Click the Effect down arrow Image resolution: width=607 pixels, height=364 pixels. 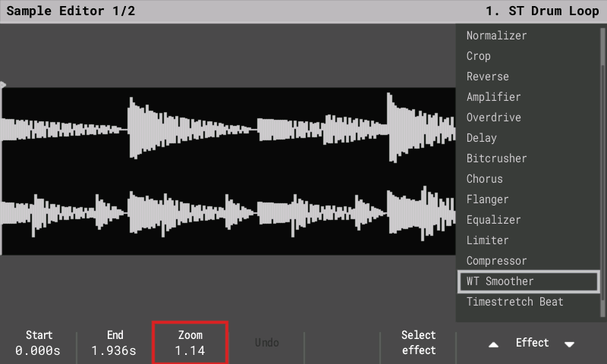point(569,344)
